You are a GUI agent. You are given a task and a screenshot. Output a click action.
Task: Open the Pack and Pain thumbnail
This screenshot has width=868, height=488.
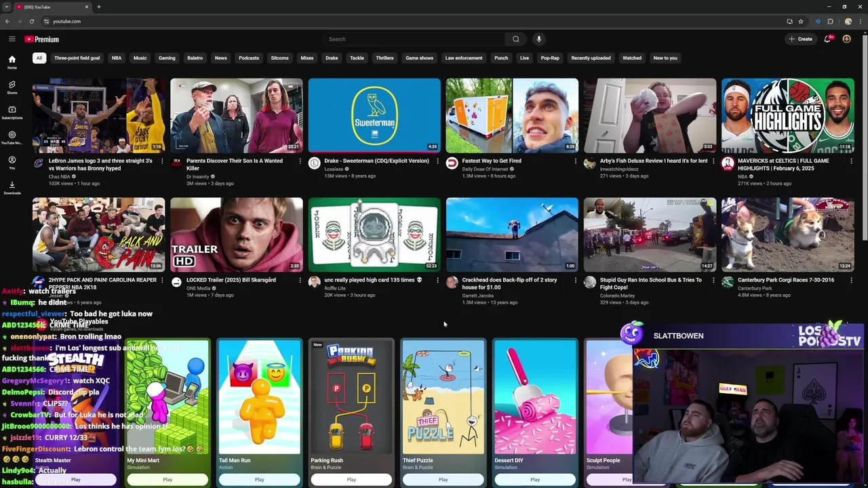pyautogui.click(x=98, y=235)
